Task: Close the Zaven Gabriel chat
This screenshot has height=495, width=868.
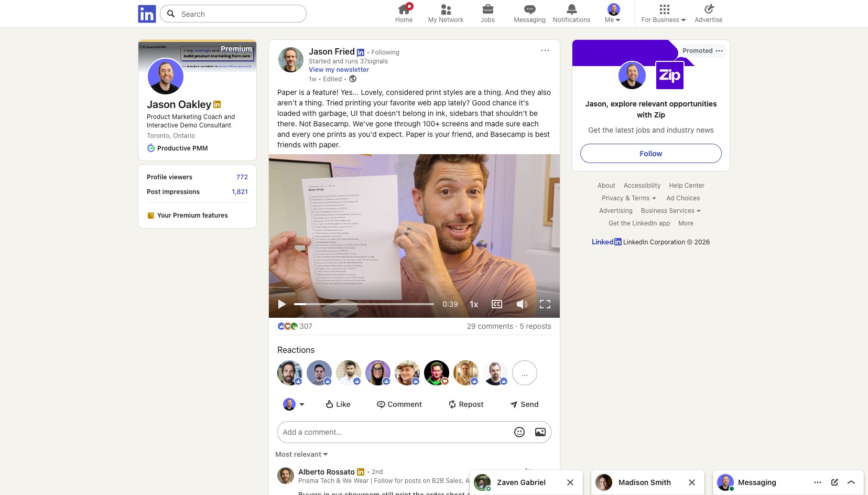Action: click(x=570, y=482)
